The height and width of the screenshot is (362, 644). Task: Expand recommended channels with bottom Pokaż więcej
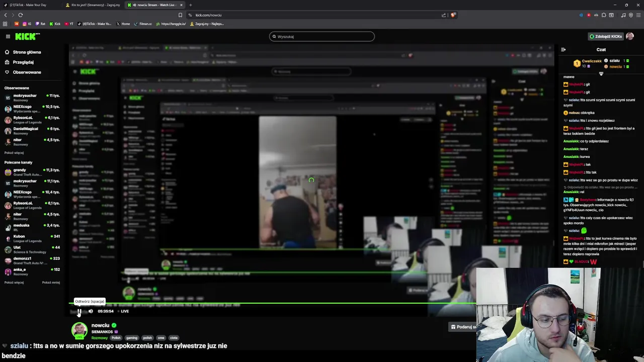(14, 283)
